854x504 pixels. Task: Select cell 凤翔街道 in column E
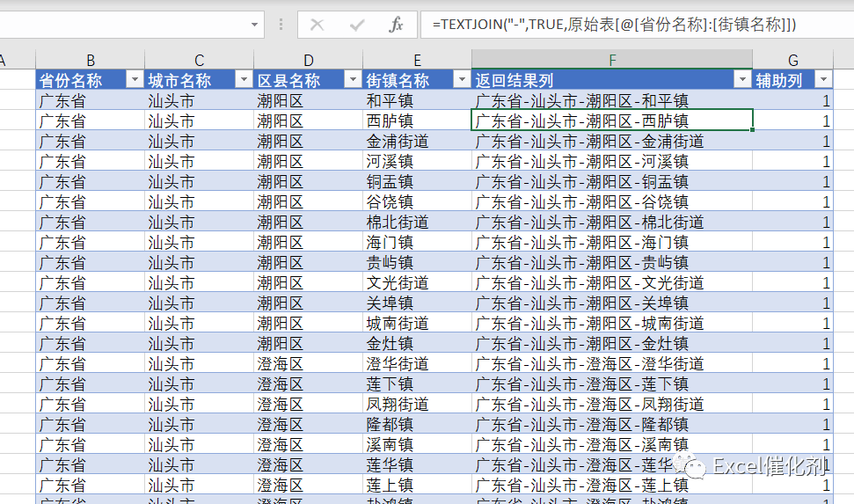[x=417, y=404]
